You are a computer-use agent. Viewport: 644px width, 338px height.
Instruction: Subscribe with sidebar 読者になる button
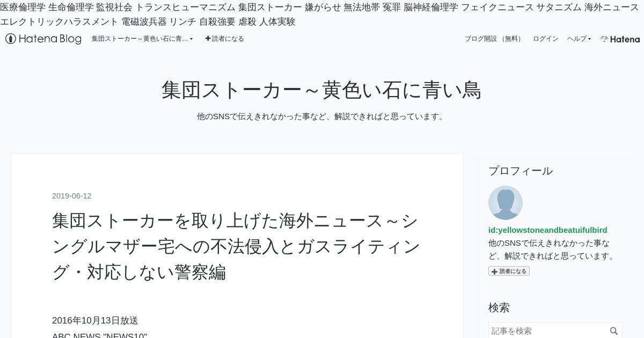(x=509, y=271)
